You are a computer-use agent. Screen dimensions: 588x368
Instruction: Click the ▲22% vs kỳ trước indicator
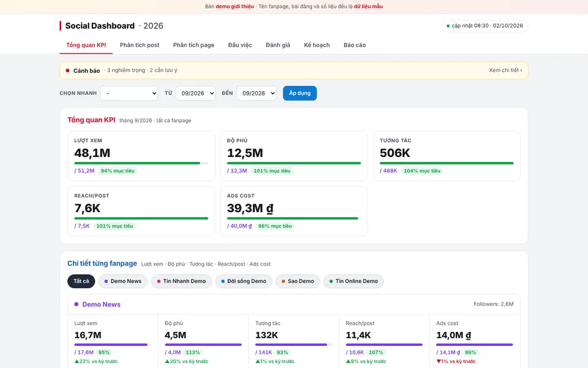[x=96, y=361]
